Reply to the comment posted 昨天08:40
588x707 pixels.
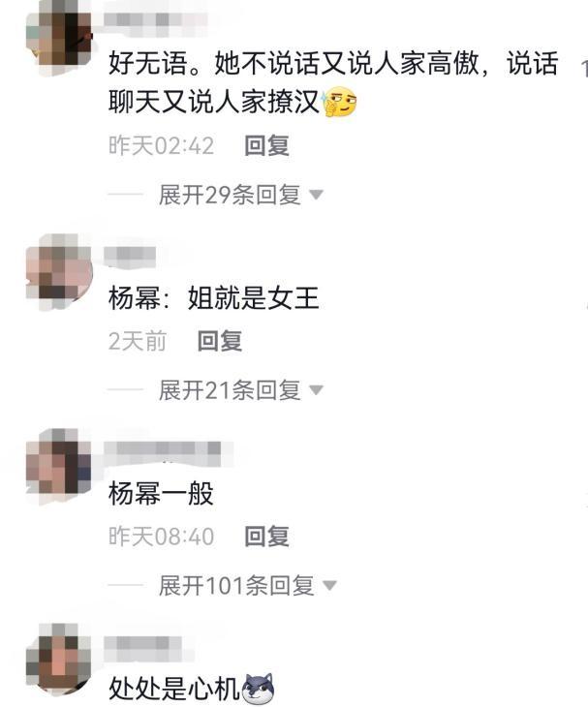pyautogui.click(x=266, y=537)
